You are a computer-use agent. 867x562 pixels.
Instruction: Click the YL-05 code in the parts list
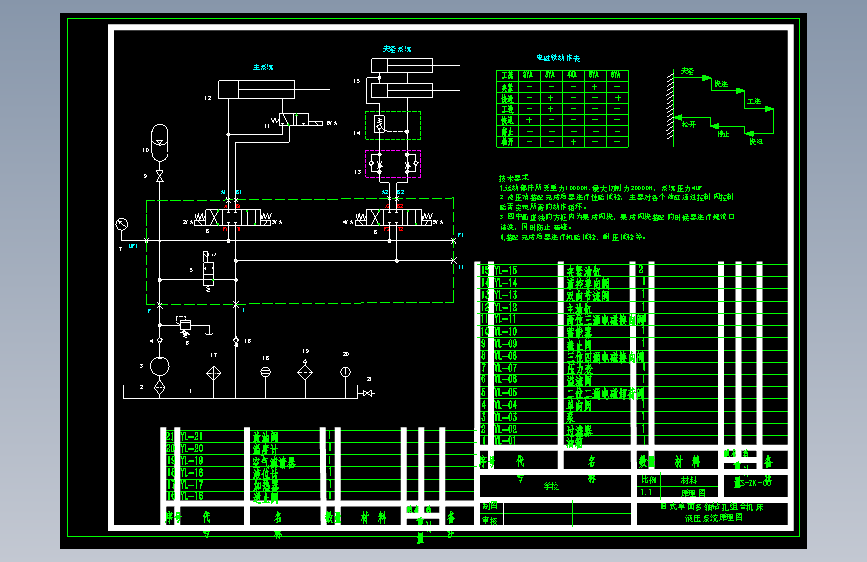(505, 392)
